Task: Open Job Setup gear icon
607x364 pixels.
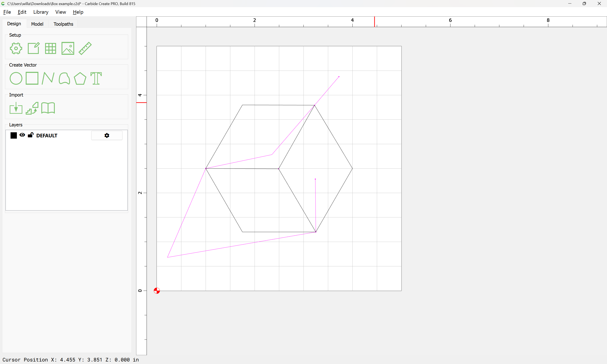Action: pos(16,48)
